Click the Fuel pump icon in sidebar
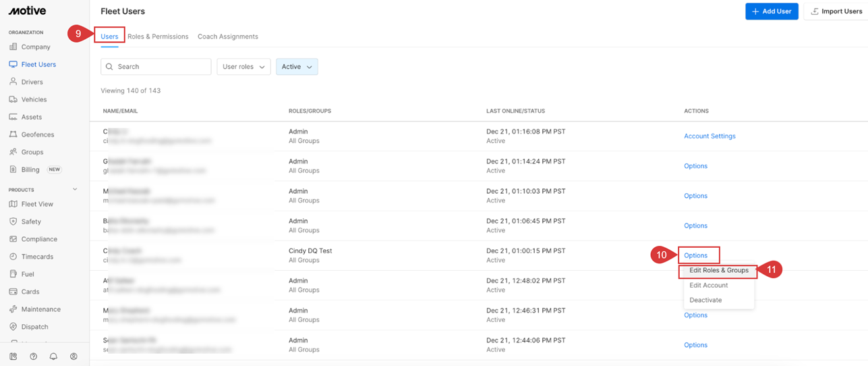868x366 pixels. (x=13, y=274)
